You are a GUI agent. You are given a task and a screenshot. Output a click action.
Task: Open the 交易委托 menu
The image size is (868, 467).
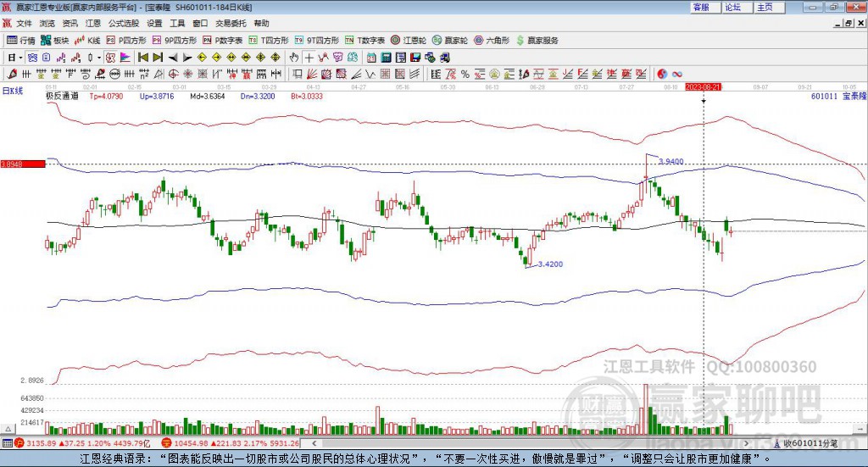coord(231,23)
